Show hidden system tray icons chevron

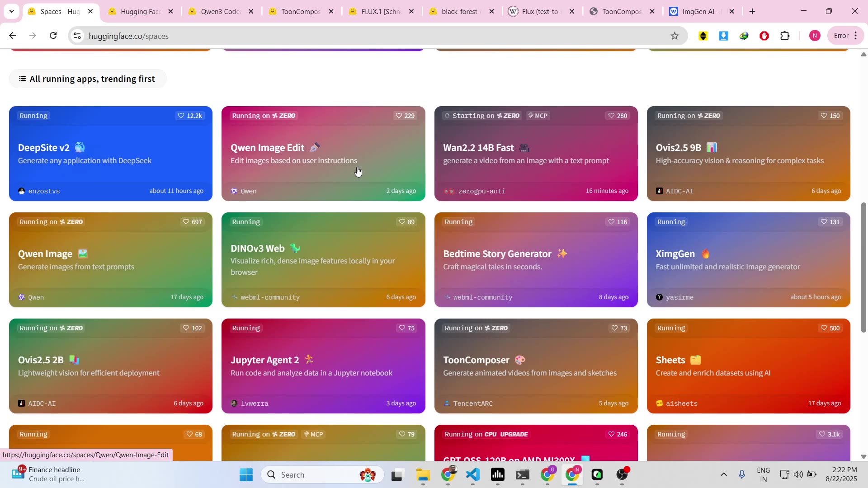coord(723,474)
